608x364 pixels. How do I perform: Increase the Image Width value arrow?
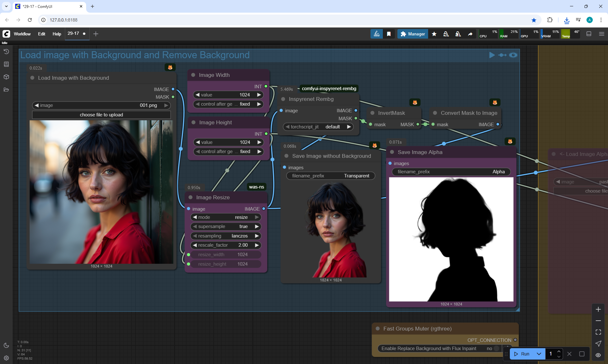[x=259, y=95]
